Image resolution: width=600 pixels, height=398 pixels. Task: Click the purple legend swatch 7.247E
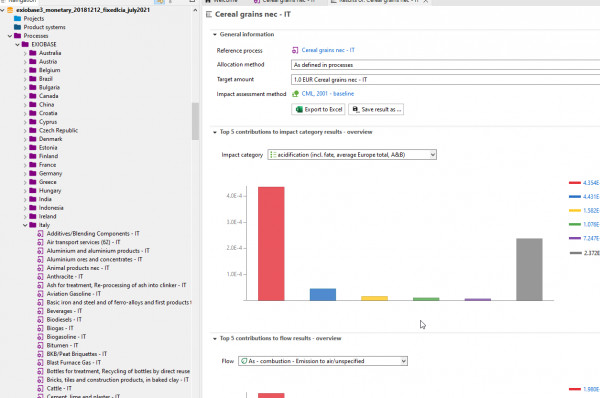(x=575, y=238)
